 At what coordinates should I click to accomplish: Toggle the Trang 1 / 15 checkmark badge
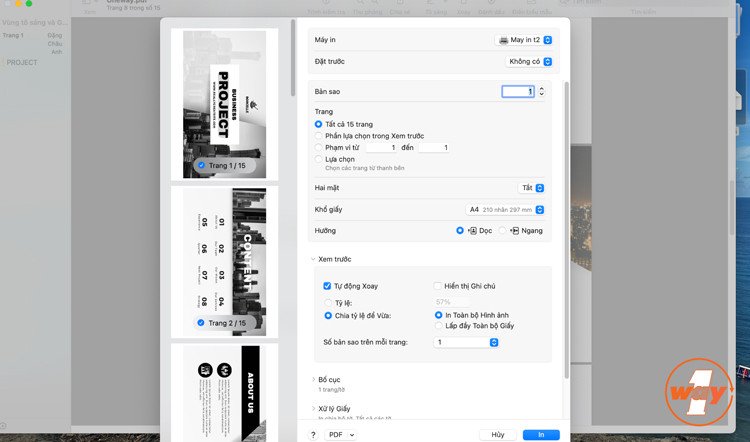tap(201, 165)
